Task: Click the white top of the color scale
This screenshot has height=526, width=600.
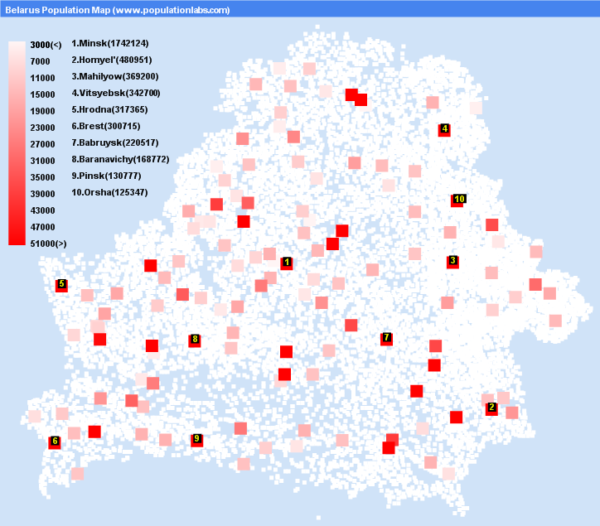Action: [x=16, y=47]
